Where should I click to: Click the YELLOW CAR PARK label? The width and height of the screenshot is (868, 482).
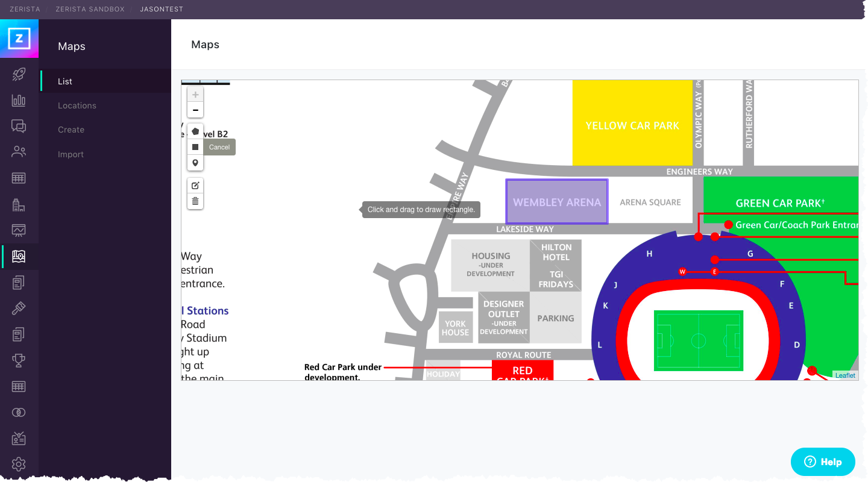(632, 125)
